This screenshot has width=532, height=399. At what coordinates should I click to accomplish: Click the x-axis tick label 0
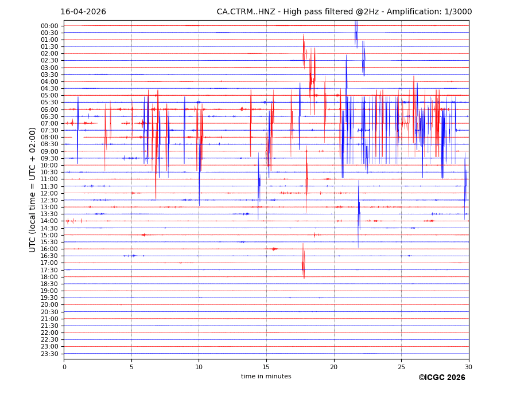coord(64,367)
